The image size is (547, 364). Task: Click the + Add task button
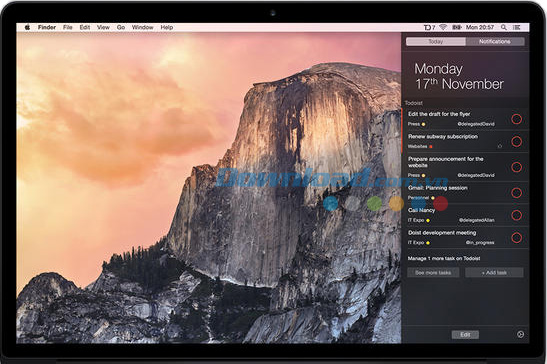(494, 273)
